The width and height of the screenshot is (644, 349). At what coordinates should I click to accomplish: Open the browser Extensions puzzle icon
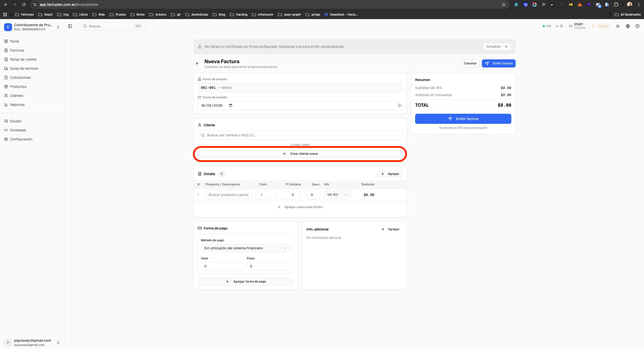tap(616, 5)
